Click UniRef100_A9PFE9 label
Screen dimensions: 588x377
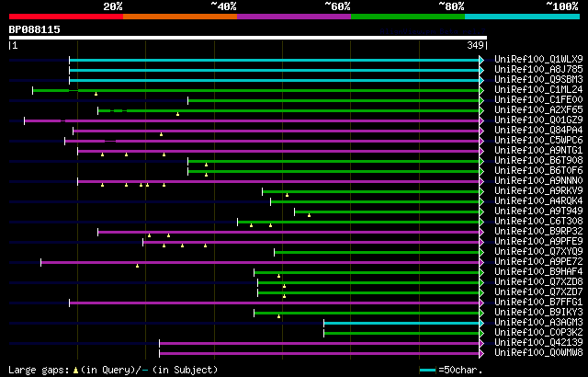(x=538, y=242)
